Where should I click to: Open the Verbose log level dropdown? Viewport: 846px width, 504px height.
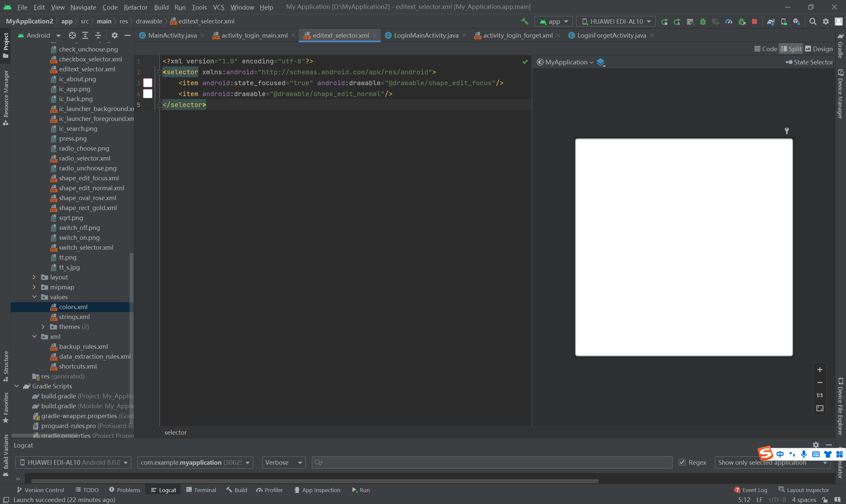(283, 462)
